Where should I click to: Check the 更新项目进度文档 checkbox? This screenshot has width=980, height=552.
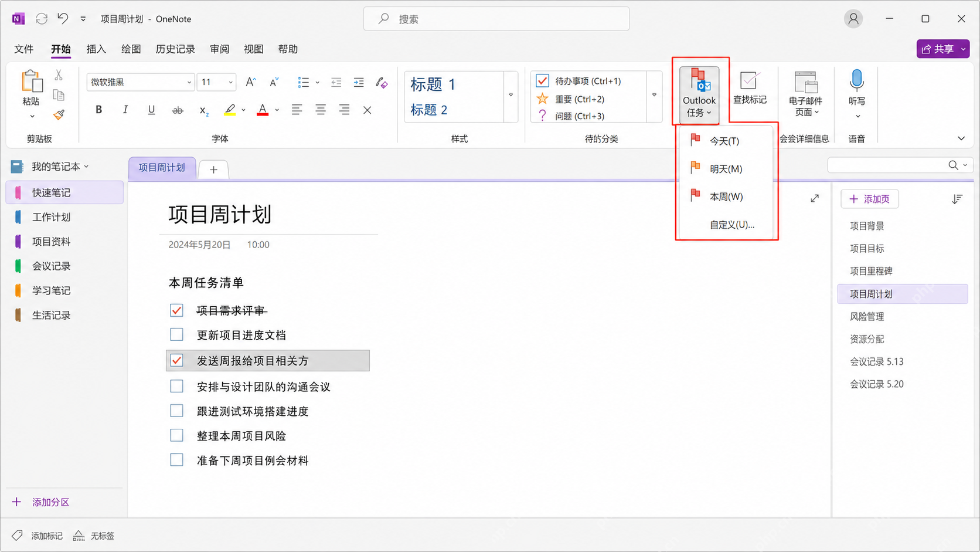tap(176, 334)
